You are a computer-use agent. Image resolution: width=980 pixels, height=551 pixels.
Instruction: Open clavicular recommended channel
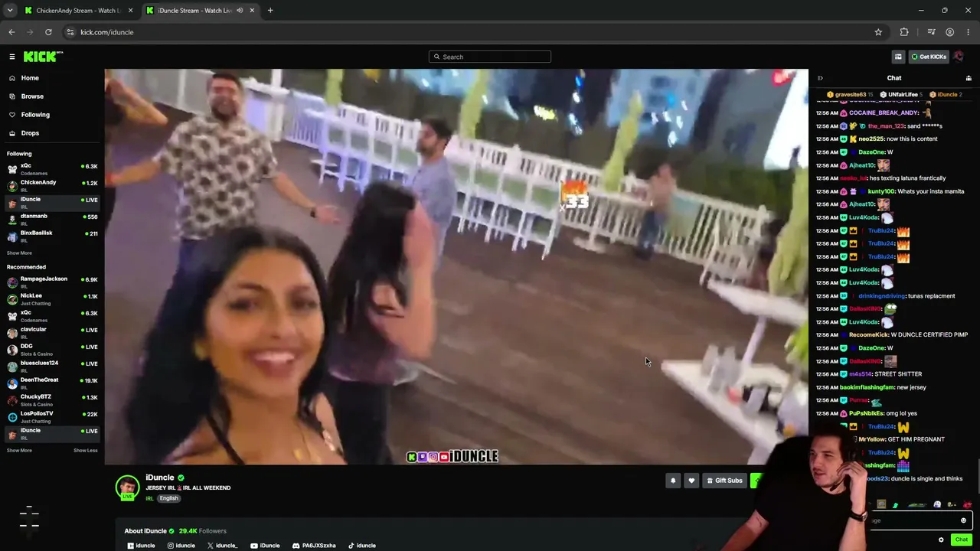click(x=51, y=332)
